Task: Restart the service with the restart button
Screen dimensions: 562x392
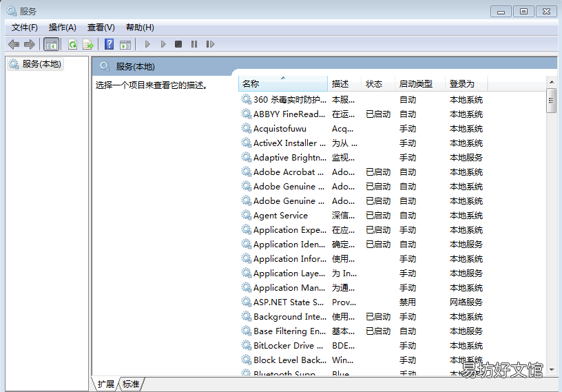Action: point(210,44)
